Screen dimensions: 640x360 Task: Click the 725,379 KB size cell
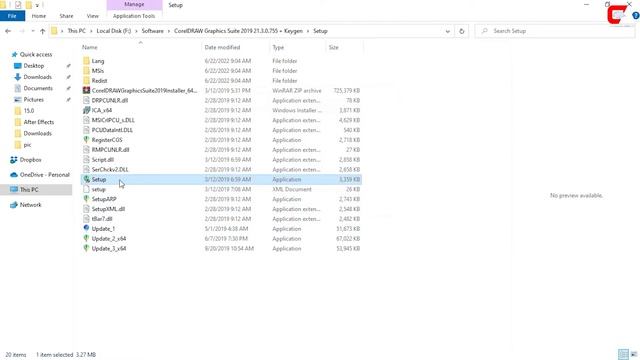click(x=347, y=91)
